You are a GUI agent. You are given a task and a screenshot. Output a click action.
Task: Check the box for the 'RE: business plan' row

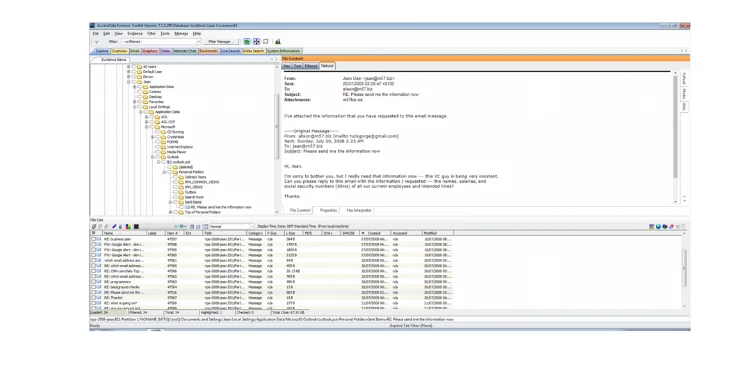click(x=93, y=239)
